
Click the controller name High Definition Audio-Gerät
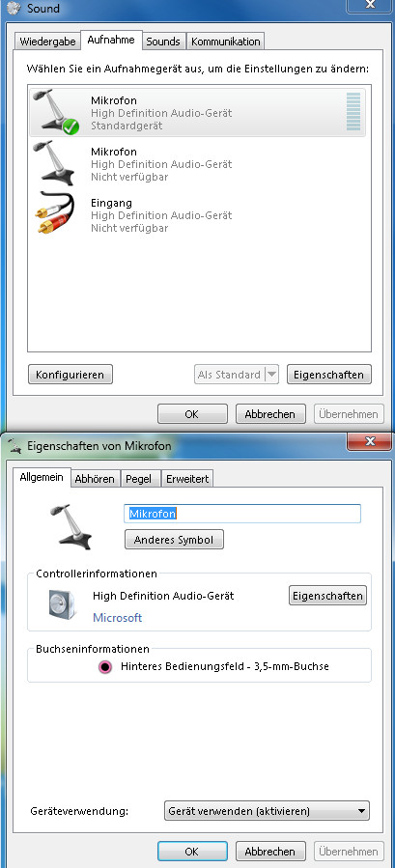pyautogui.click(x=163, y=596)
